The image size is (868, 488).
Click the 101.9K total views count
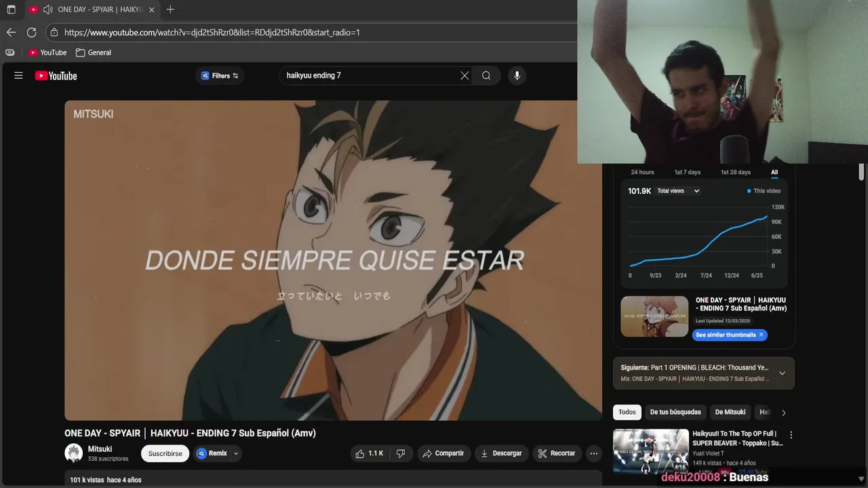639,191
